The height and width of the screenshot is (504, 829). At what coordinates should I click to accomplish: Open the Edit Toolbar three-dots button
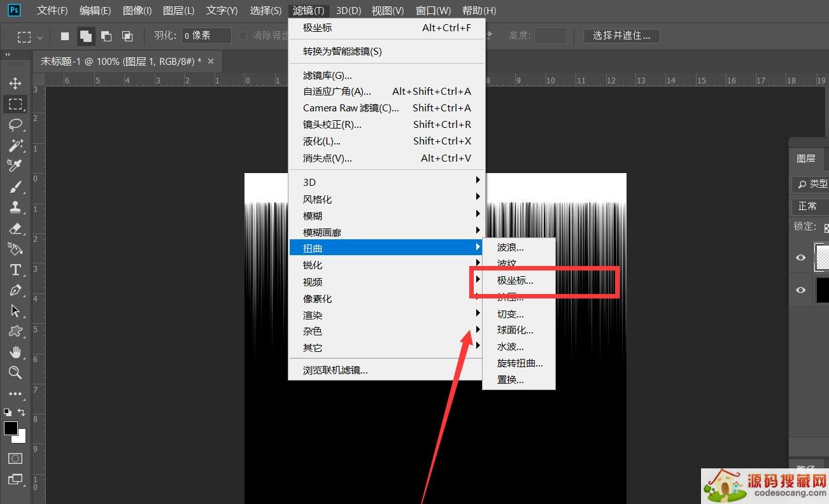coord(15,394)
